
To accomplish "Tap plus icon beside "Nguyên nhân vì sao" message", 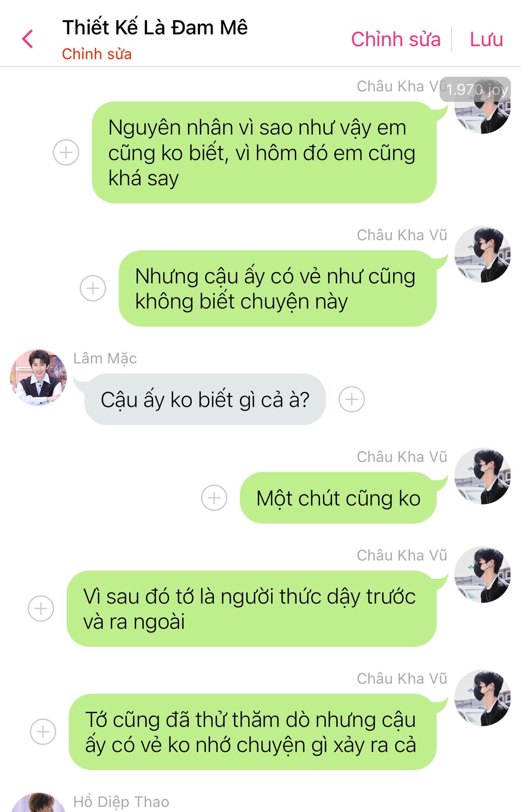I will point(66,152).
